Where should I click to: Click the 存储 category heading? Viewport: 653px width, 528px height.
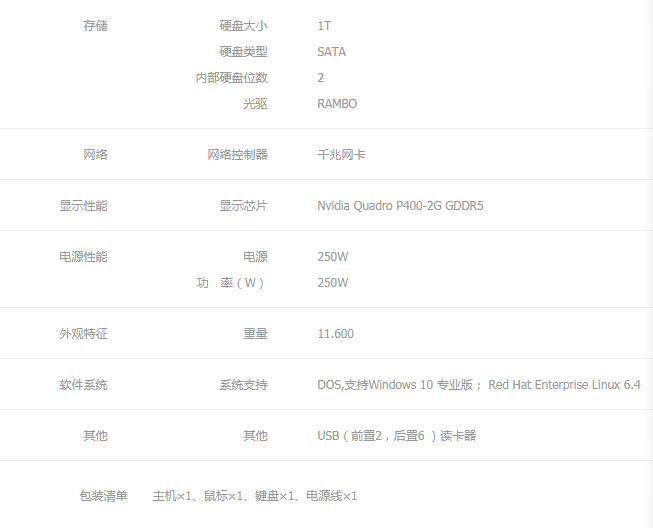coord(95,26)
